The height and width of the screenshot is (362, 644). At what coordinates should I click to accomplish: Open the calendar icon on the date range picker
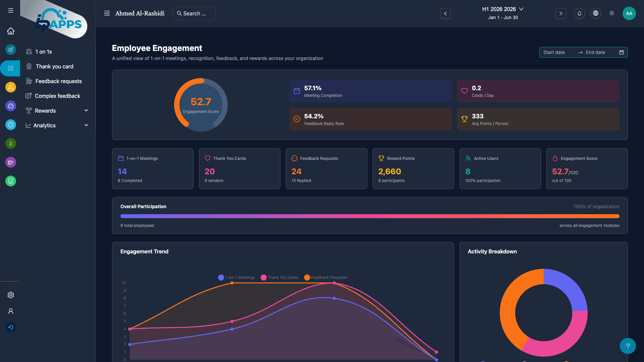click(x=622, y=52)
